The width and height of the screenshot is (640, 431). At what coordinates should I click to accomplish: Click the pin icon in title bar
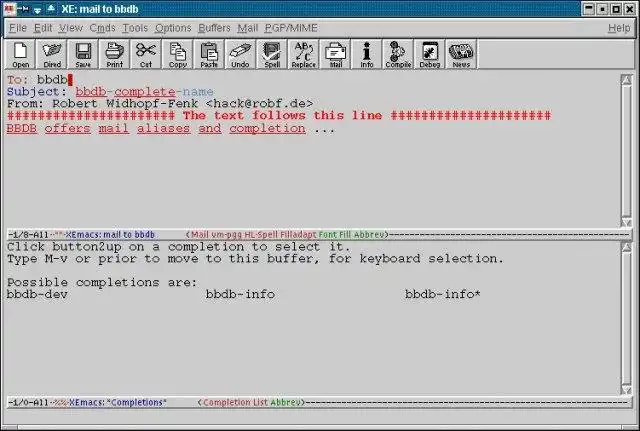[23, 9]
